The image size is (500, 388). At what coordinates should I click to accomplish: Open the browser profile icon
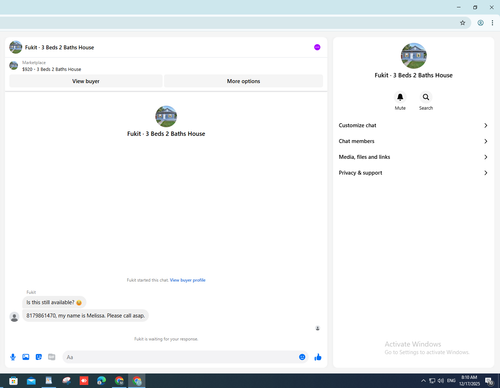click(x=480, y=23)
